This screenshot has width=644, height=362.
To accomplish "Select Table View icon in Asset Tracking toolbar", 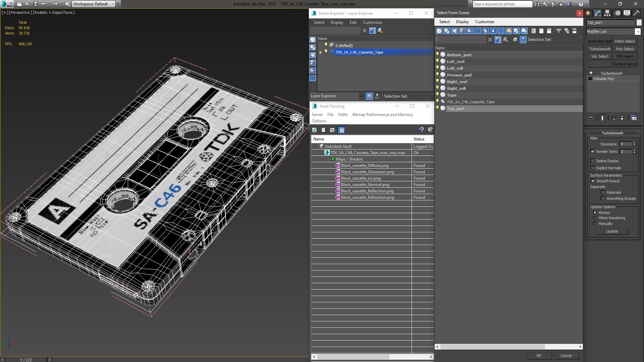I will coord(341,130).
